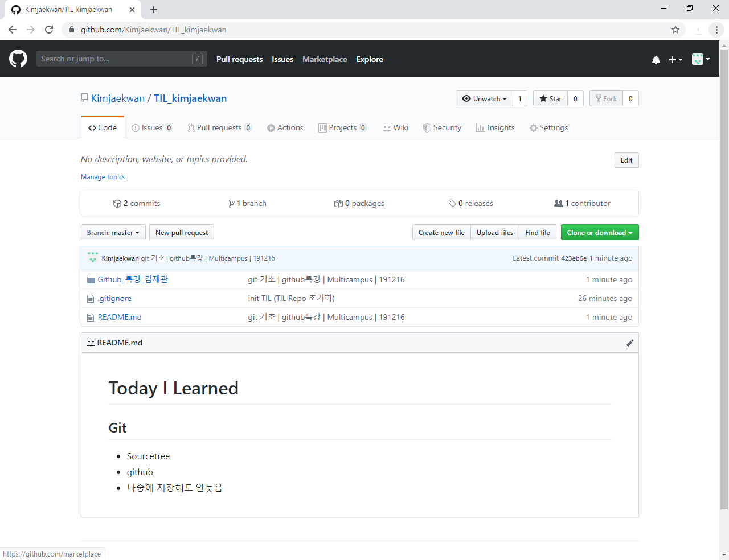Click New pull request button

182,232
